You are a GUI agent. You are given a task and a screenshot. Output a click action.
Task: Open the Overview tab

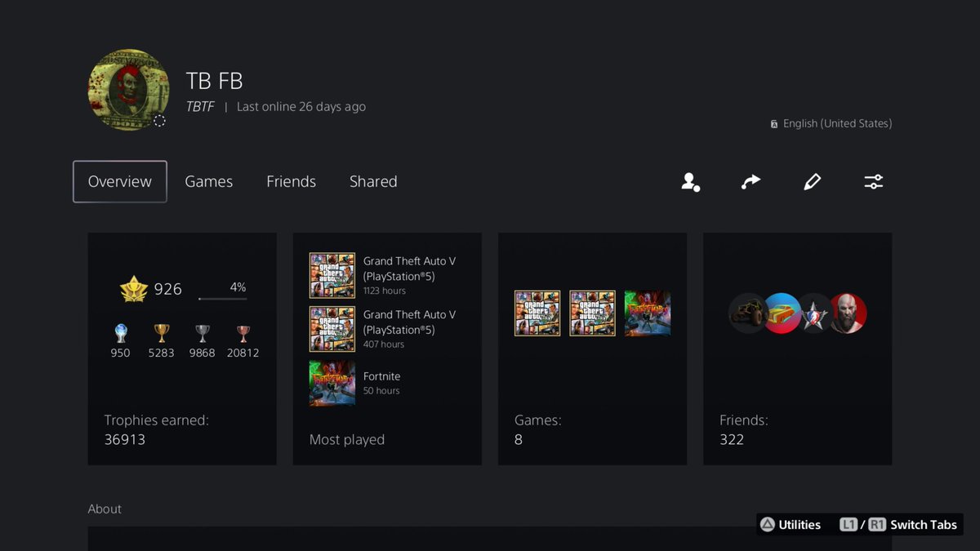coord(120,181)
